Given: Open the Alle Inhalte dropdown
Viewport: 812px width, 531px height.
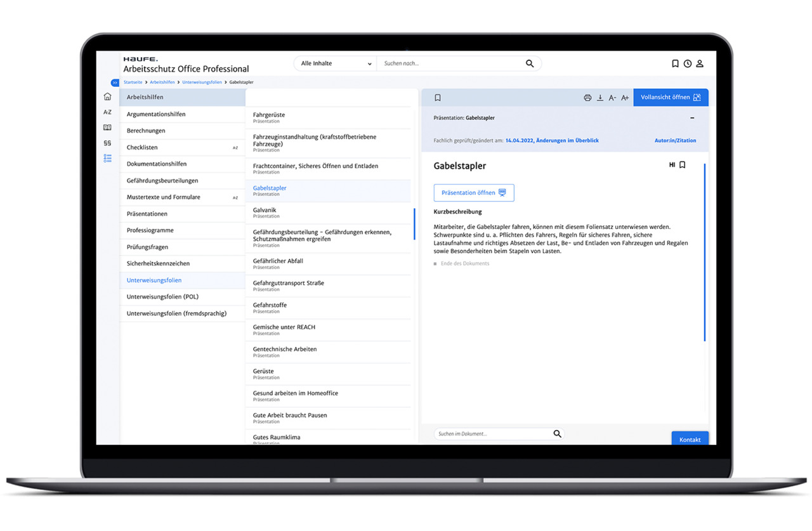Looking at the screenshot, I should click(x=335, y=63).
